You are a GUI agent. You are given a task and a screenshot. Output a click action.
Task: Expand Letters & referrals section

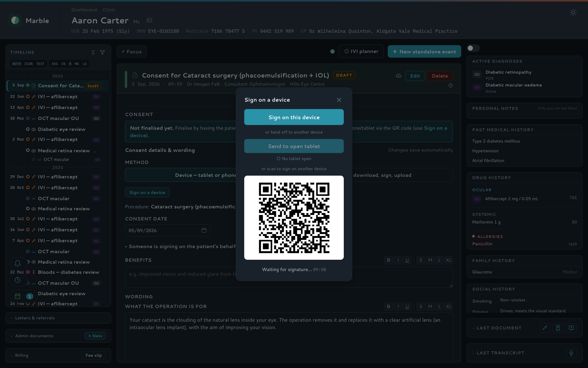58,318
